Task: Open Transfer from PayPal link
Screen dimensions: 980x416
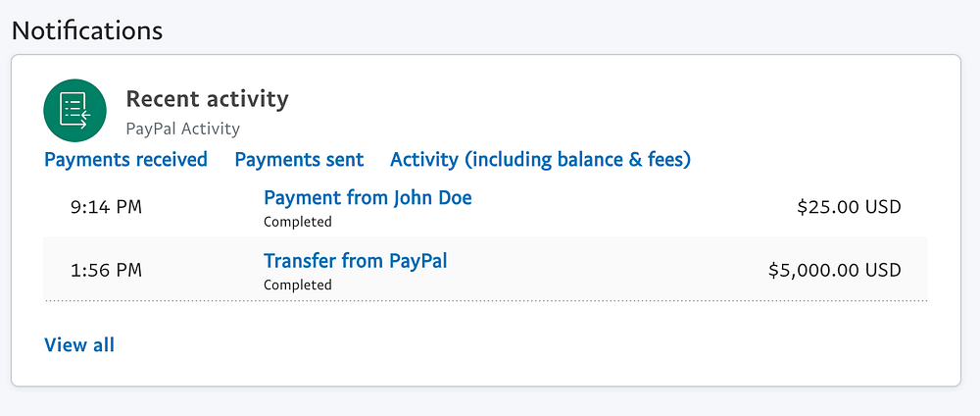Action: coord(355,261)
